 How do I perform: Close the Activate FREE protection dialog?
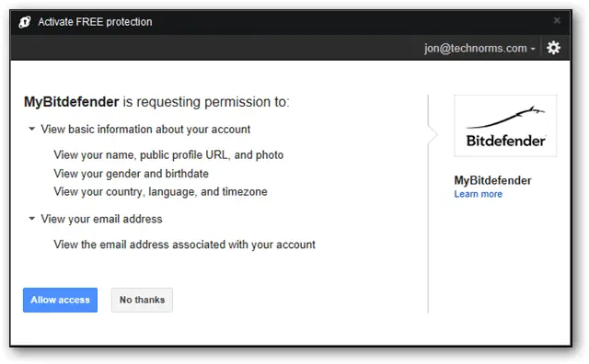pos(557,20)
